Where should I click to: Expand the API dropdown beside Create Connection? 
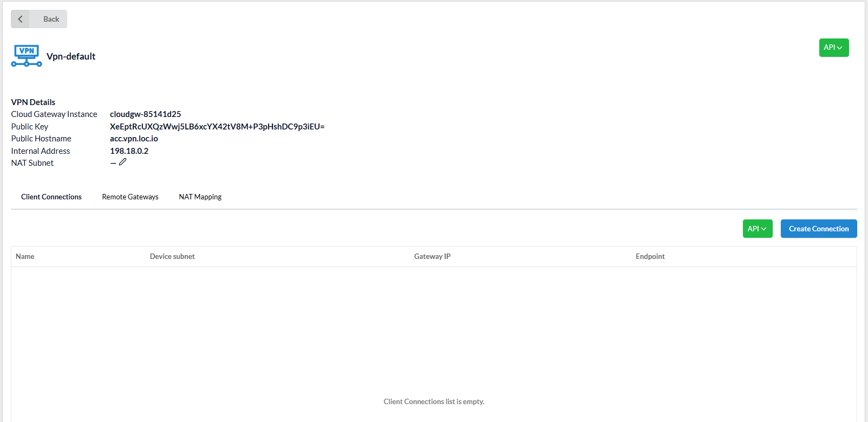(x=757, y=229)
